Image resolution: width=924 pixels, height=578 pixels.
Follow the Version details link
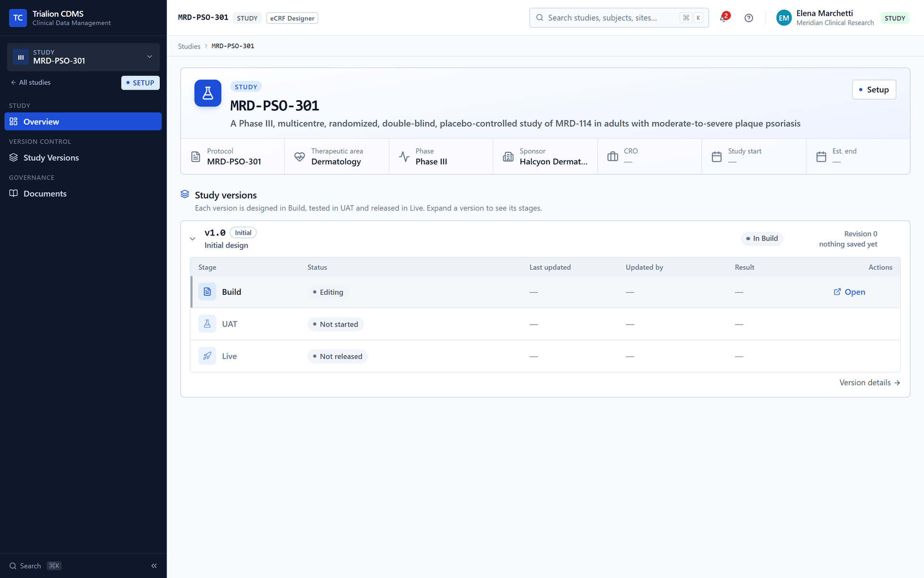click(x=870, y=382)
